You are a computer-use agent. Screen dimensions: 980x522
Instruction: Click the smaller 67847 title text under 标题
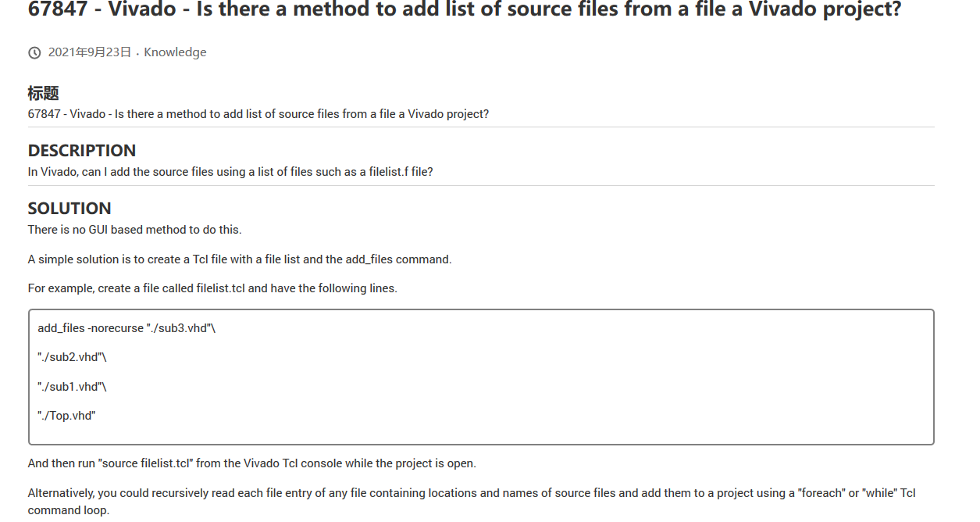click(258, 114)
